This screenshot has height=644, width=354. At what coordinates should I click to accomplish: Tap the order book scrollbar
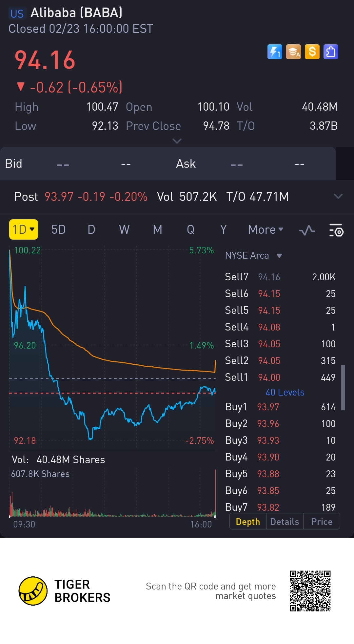click(343, 387)
